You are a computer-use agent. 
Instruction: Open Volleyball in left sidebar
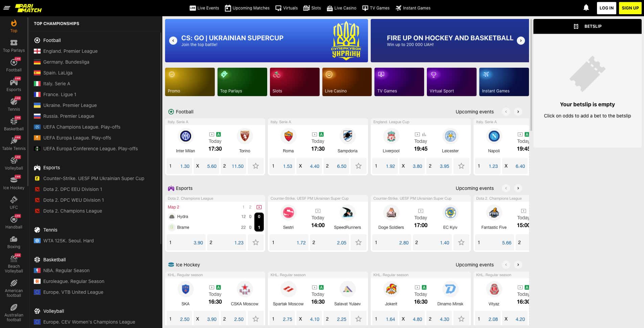14,163
